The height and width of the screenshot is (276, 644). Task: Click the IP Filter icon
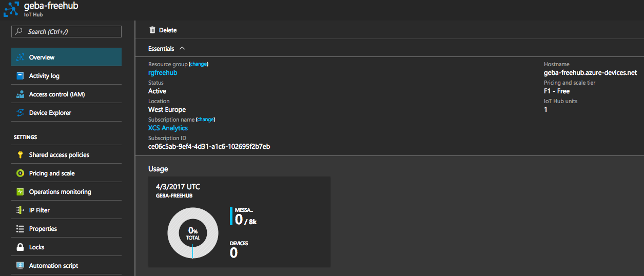click(x=21, y=210)
